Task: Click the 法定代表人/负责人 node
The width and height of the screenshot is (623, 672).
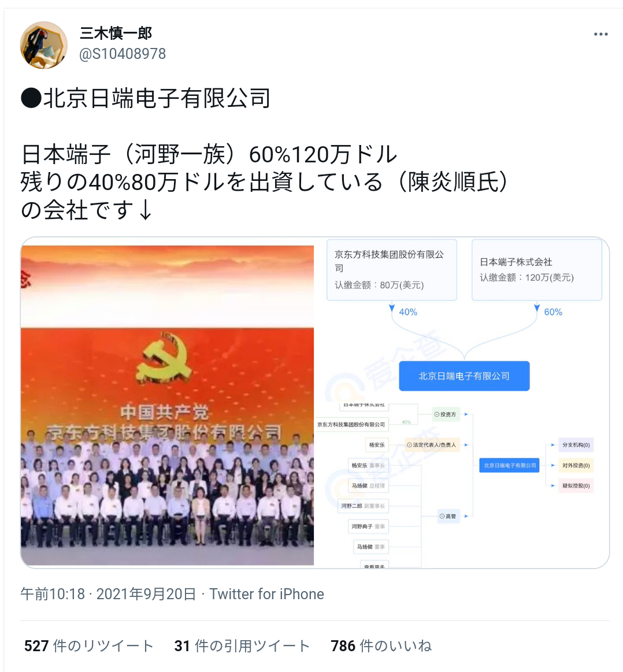Action: click(432, 445)
